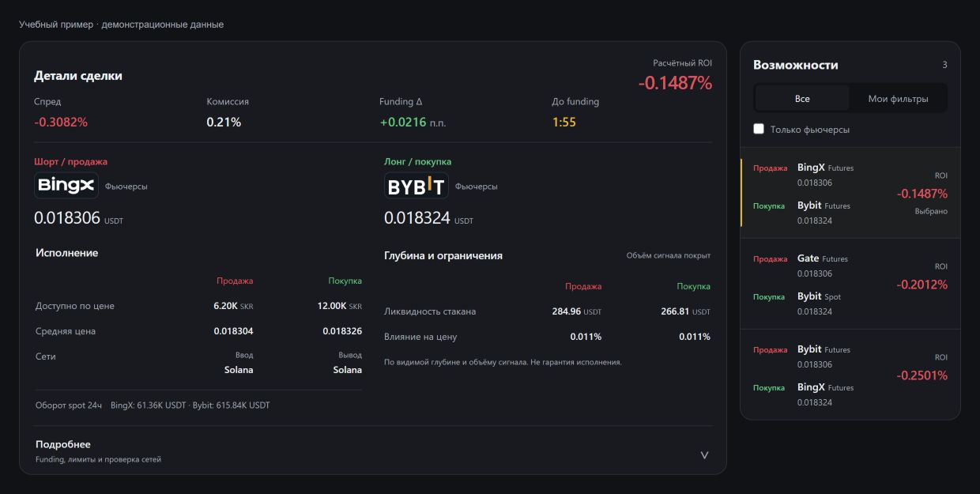Click the order book liquidity 284.96 USDT
The image size is (980, 494).
(x=576, y=311)
